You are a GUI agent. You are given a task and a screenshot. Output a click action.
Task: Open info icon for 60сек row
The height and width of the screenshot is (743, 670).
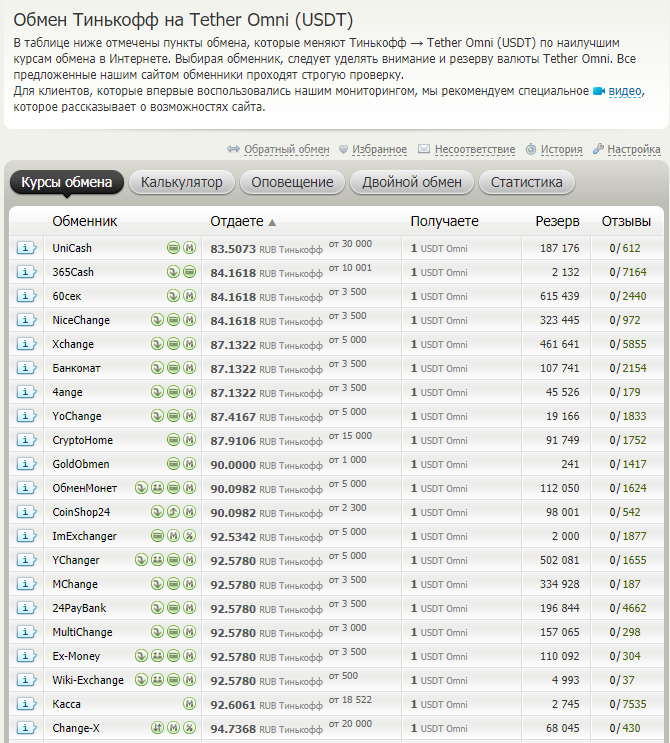27,296
